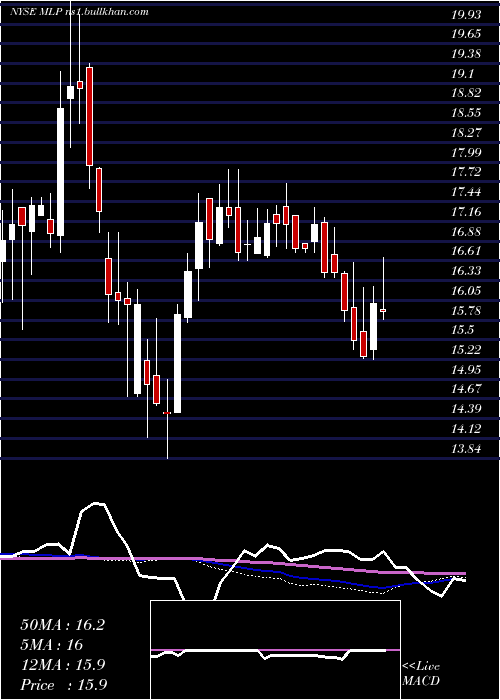Click the Price : 15.9 readout
500x700 pixels.
63,684
